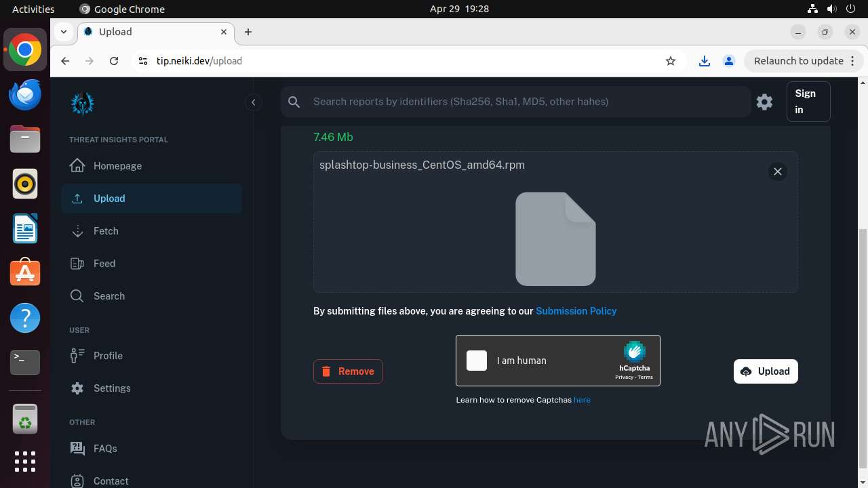Select the Upload sidebar item
The height and width of the screenshot is (488, 868).
tap(151, 199)
